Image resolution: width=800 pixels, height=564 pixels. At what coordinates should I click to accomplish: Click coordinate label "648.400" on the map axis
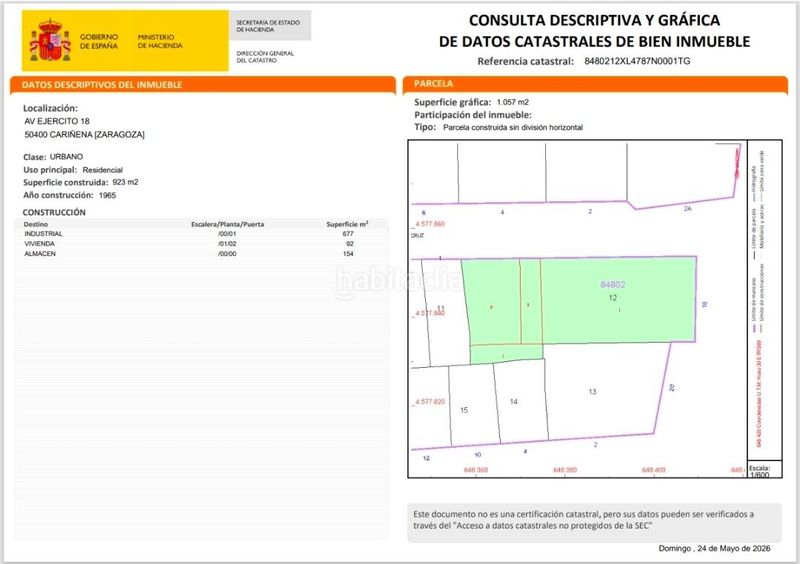pyautogui.click(x=654, y=470)
